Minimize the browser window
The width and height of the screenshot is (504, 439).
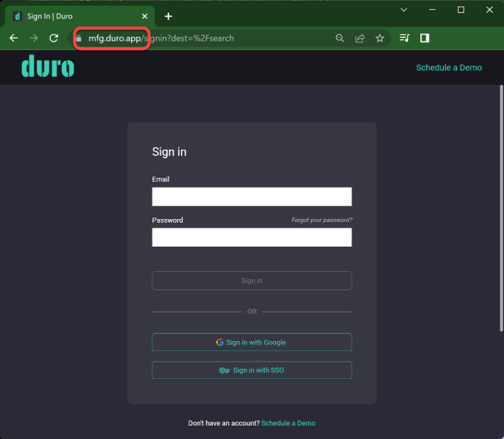point(432,10)
